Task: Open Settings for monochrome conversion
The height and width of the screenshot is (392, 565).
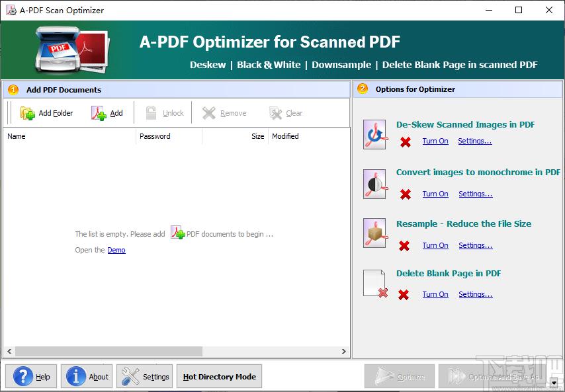Action: pos(476,194)
